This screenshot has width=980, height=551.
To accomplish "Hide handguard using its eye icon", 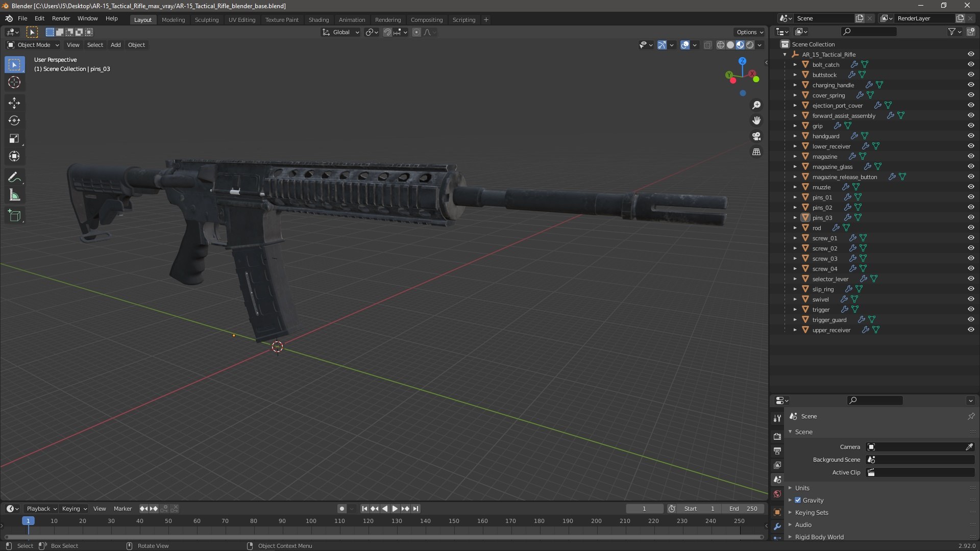I will coord(971,136).
